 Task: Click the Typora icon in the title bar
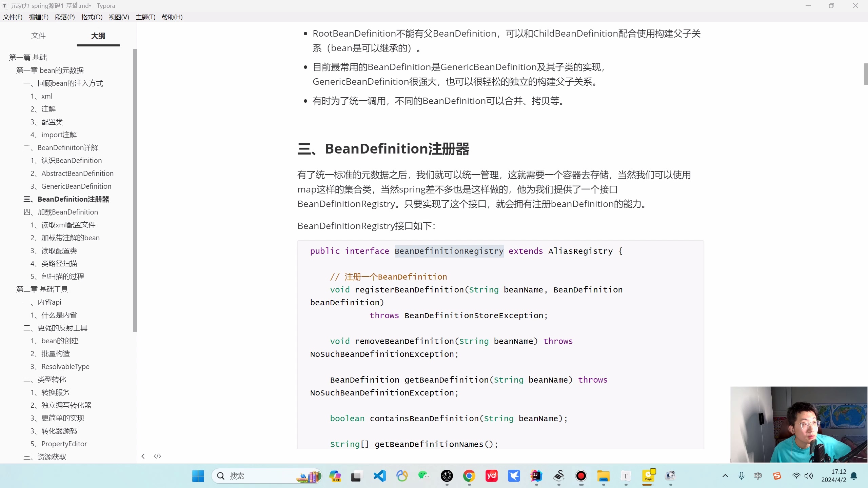pos(4,5)
